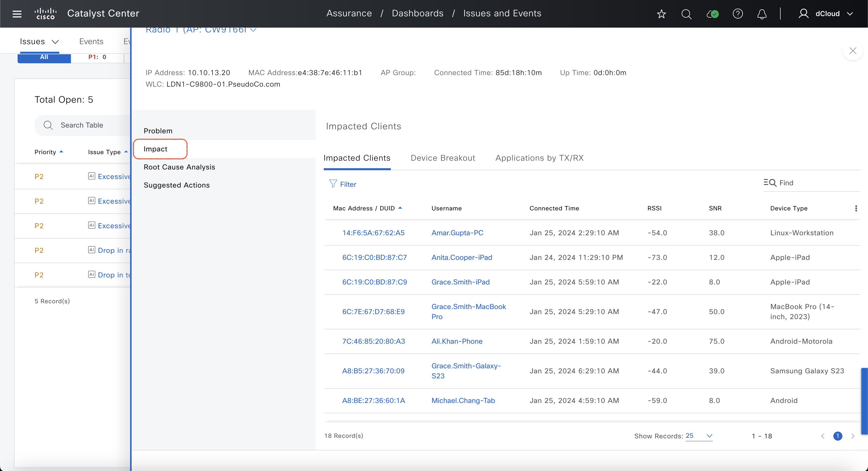
Task: Open MAC 6C:7E:67:D7:68:E9 link
Action: tap(373, 312)
